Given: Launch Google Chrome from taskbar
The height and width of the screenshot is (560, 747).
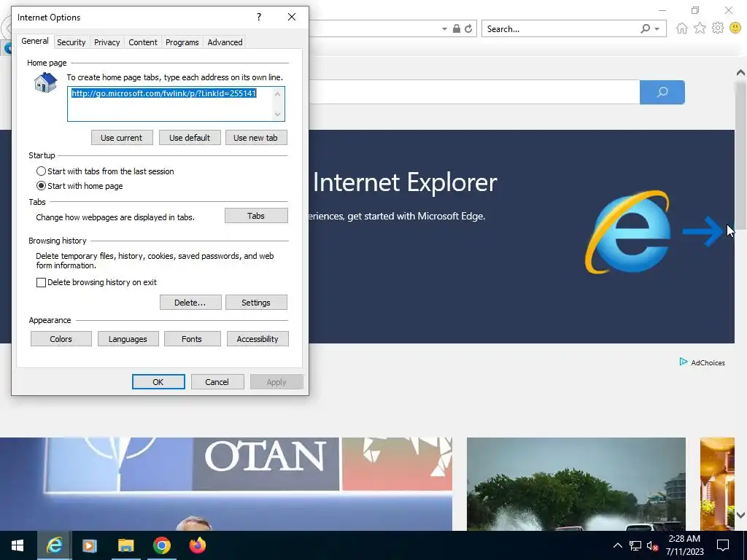Looking at the screenshot, I should click(x=161, y=545).
